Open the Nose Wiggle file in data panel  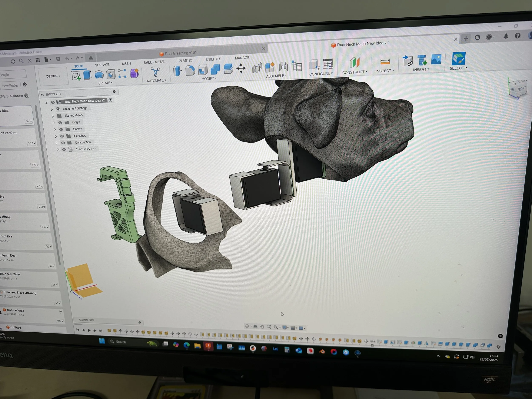(x=16, y=310)
